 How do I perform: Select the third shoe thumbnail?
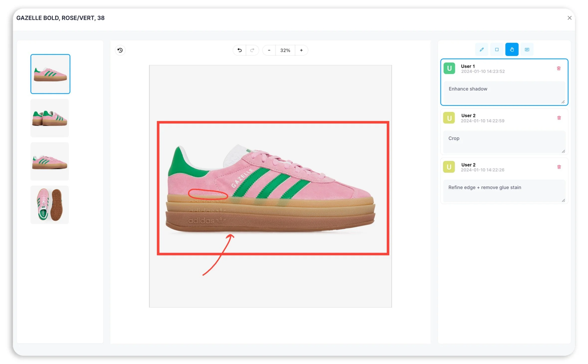[50, 161]
